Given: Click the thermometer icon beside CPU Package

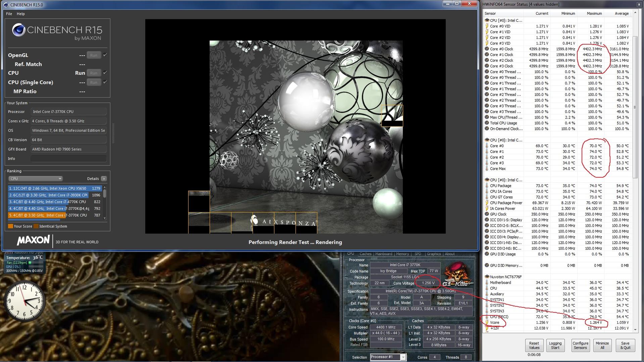Looking at the screenshot, I should 487,186.
